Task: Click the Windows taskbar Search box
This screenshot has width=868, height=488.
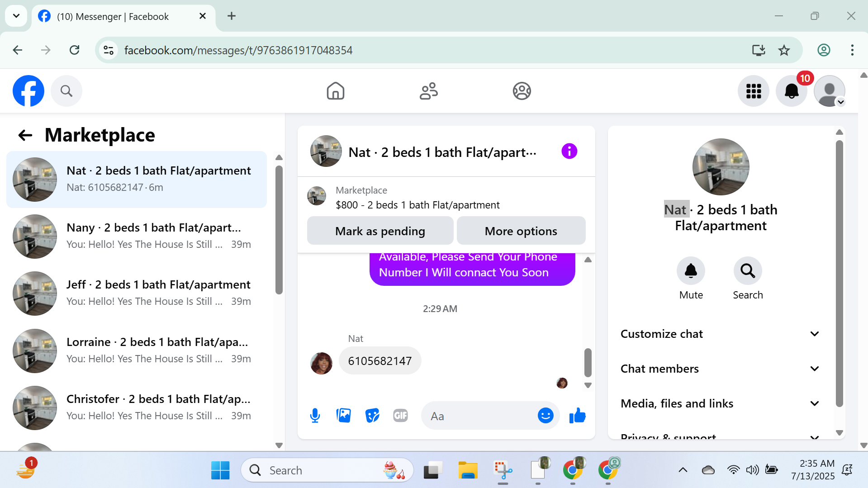Action: pos(327,470)
